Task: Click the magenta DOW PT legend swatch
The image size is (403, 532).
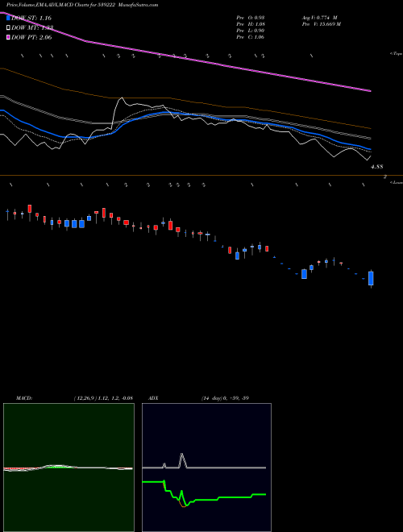Action: 9,37
